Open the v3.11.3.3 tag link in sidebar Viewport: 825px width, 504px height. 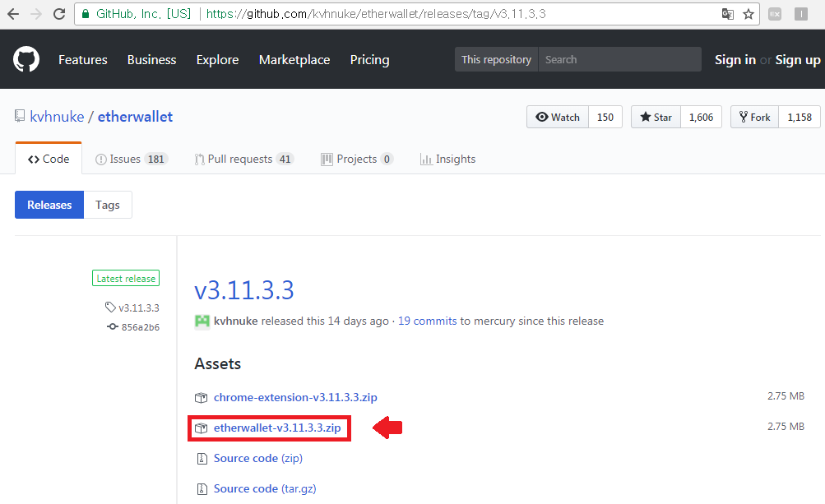pos(139,307)
